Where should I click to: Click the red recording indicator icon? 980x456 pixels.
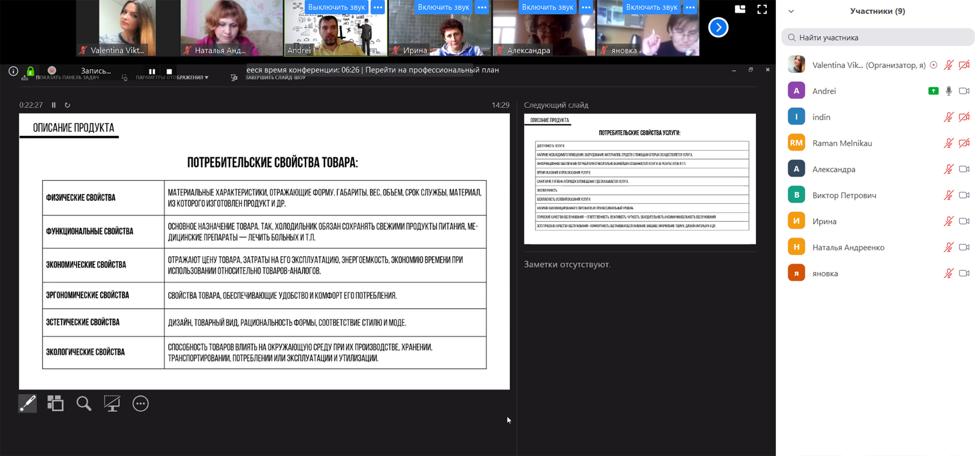click(x=52, y=70)
